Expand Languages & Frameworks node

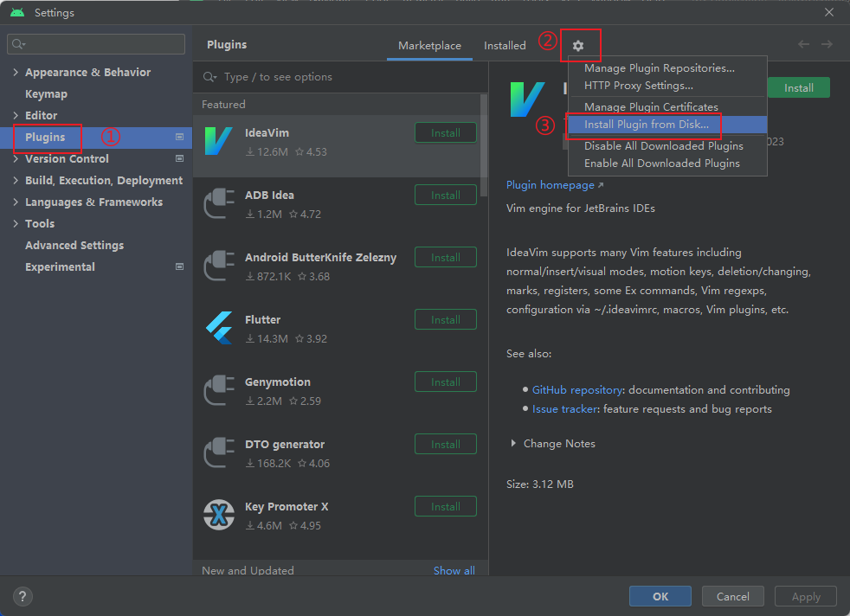pos(16,202)
